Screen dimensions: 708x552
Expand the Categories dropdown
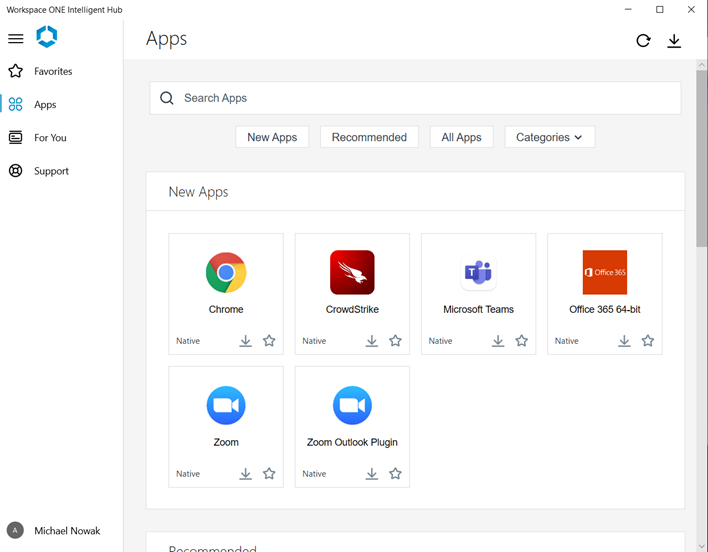coord(550,137)
